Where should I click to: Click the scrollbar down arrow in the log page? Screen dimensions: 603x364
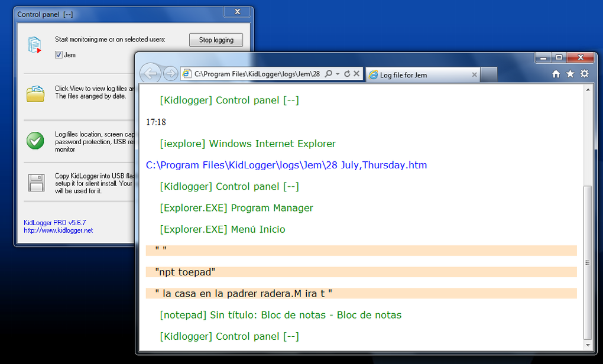[588, 345]
